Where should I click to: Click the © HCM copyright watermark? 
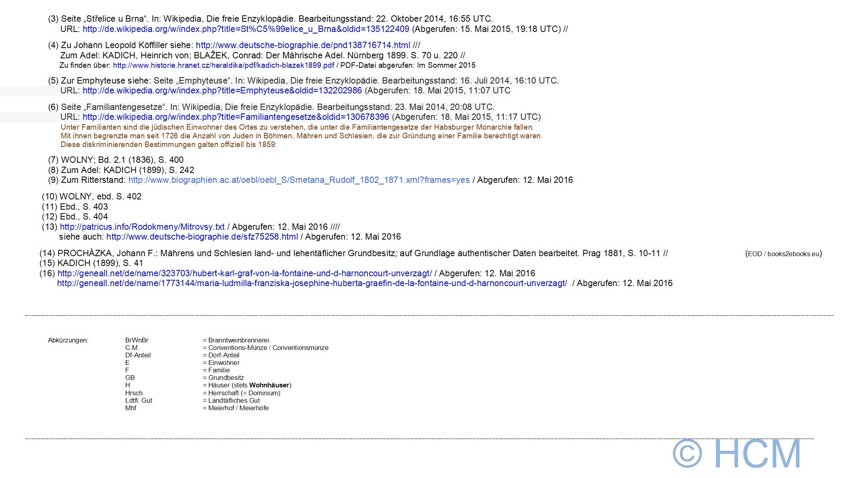pyautogui.click(x=736, y=454)
